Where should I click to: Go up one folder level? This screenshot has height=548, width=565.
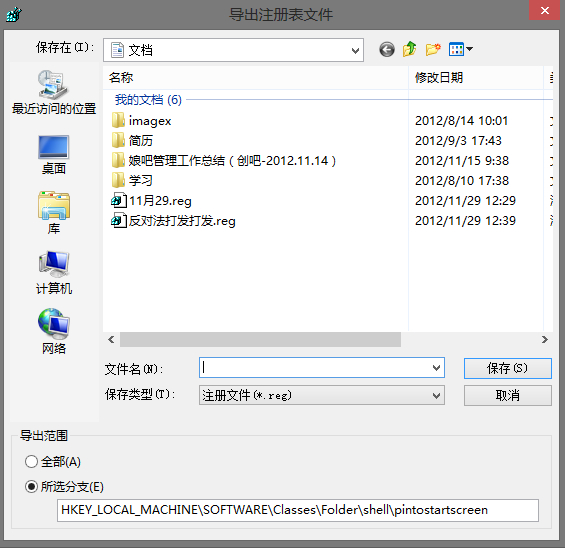(x=410, y=49)
